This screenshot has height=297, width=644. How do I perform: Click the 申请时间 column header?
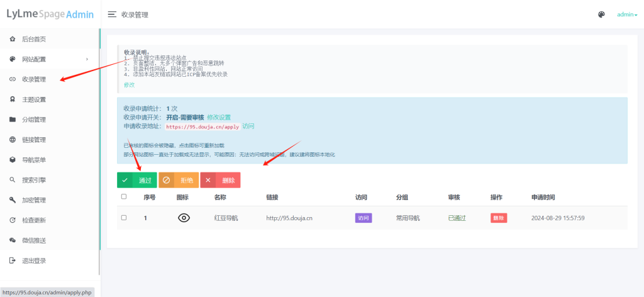[x=543, y=198]
